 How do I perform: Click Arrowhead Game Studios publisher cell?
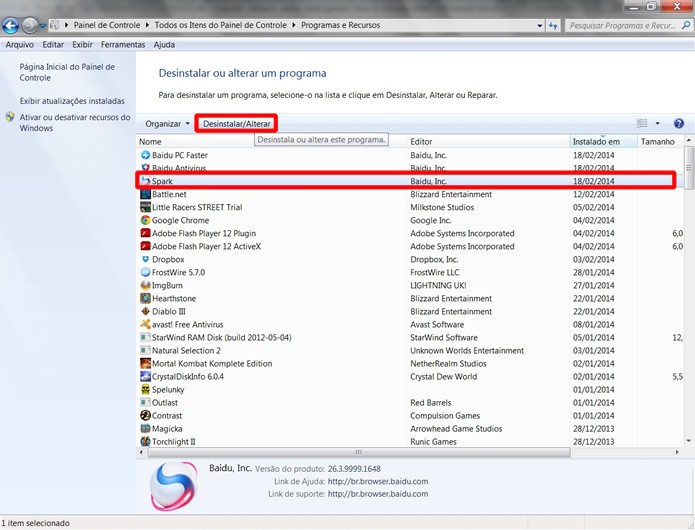456,429
